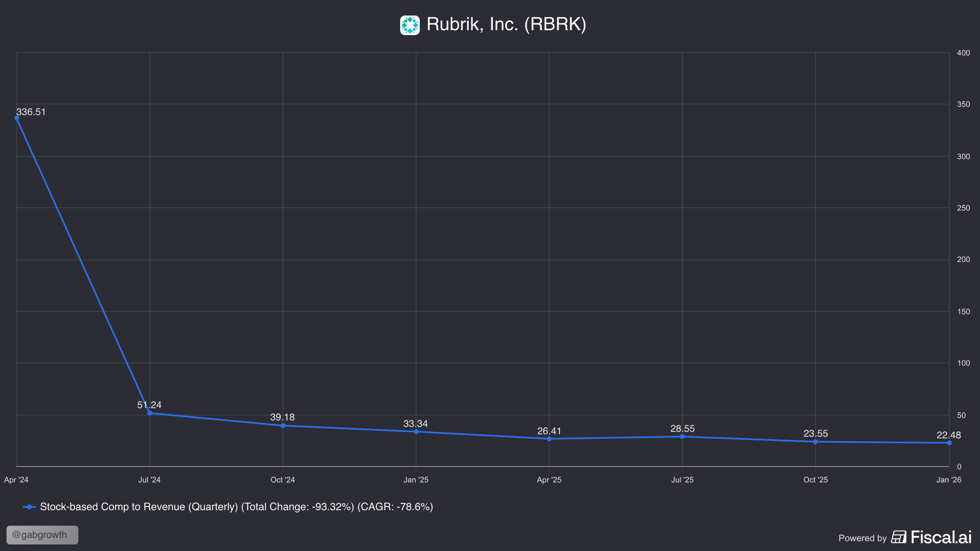The width and height of the screenshot is (980, 551).
Task: Click the blue legend line marker
Action: [29, 507]
